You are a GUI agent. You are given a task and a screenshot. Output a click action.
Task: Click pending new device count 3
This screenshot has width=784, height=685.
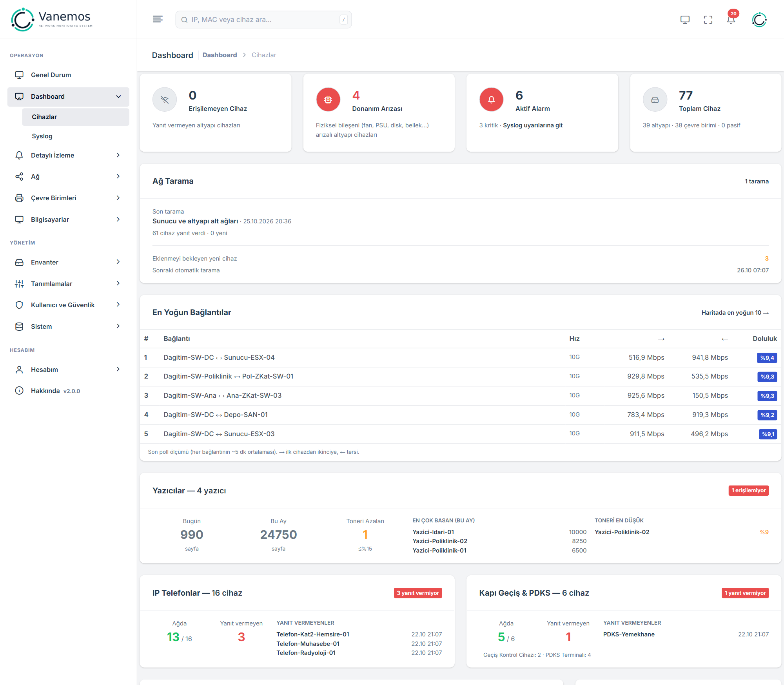(766, 258)
